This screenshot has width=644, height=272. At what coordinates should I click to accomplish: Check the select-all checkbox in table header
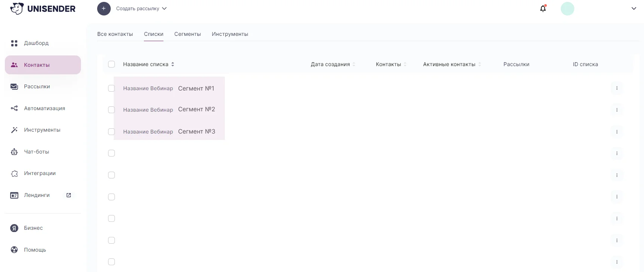(x=111, y=64)
